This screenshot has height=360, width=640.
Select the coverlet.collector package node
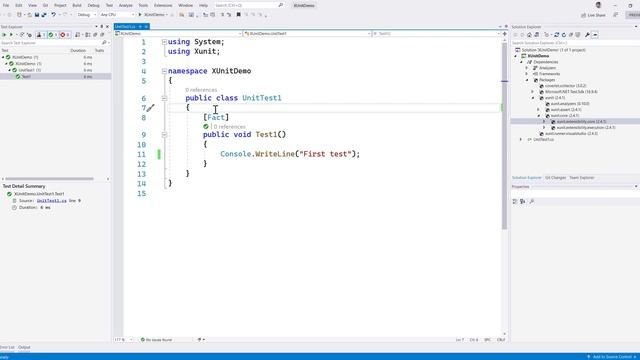click(x=566, y=86)
